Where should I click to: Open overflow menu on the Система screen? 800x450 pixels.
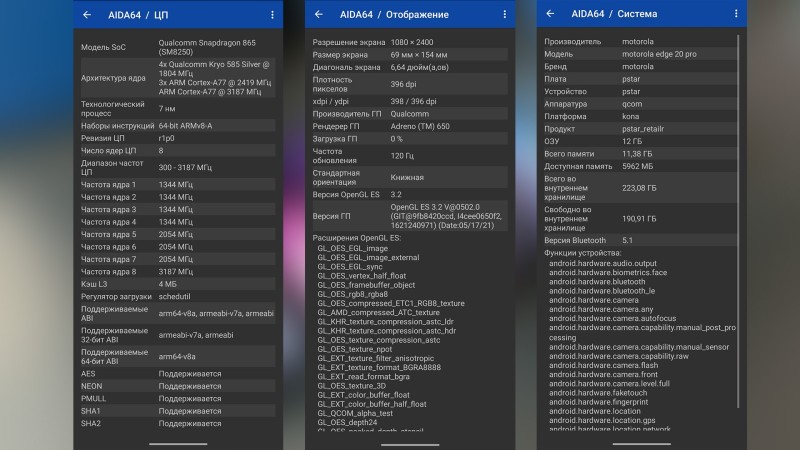pos(736,13)
